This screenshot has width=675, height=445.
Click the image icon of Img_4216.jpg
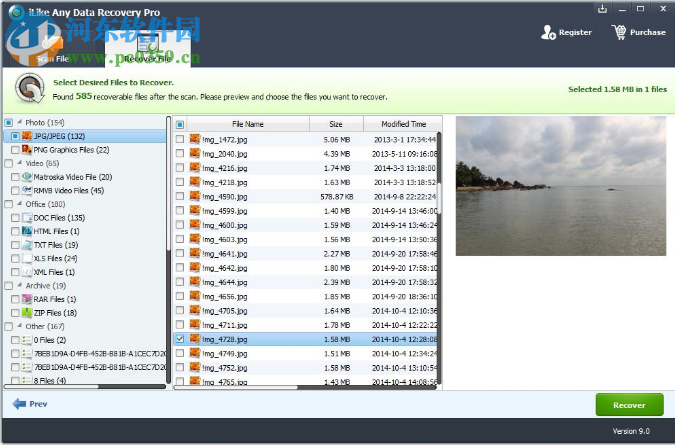[195, 167]
